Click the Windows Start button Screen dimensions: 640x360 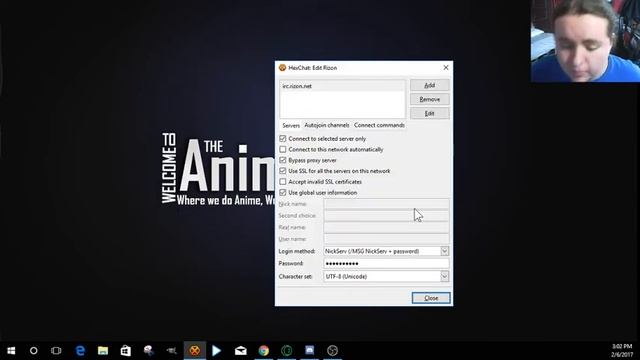11,351
